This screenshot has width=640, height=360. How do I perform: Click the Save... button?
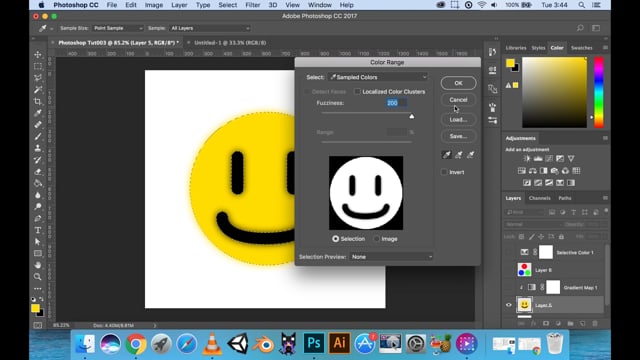pyautogui.click(x=458, y=136)
